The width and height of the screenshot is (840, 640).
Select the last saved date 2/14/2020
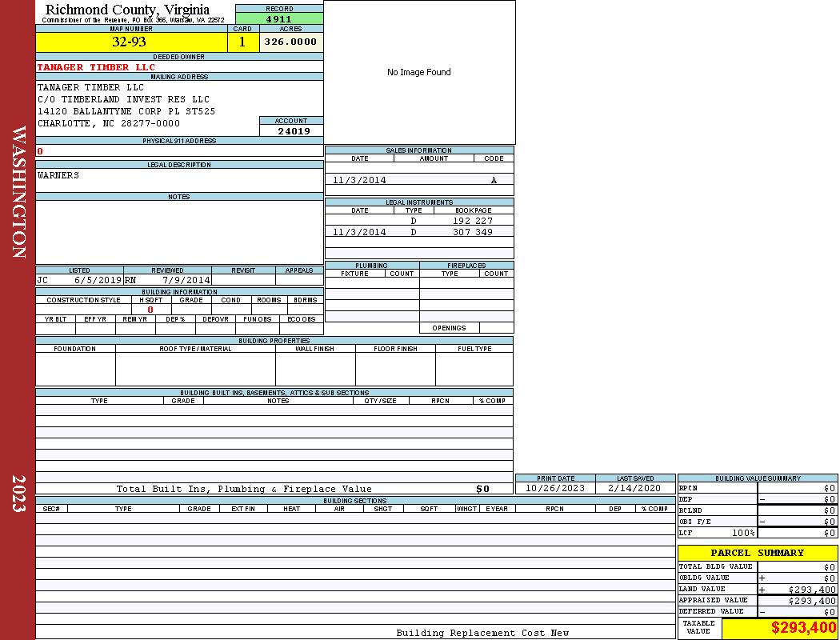click(x=634, y=488)
